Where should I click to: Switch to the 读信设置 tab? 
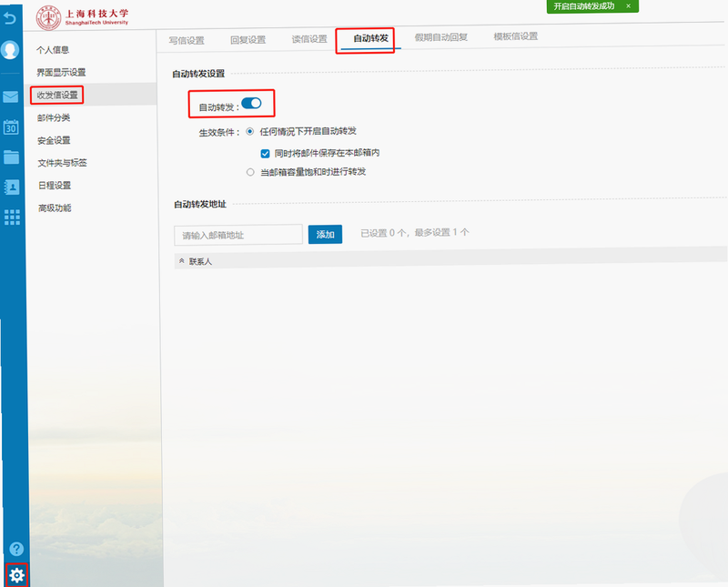pos(309,39)
